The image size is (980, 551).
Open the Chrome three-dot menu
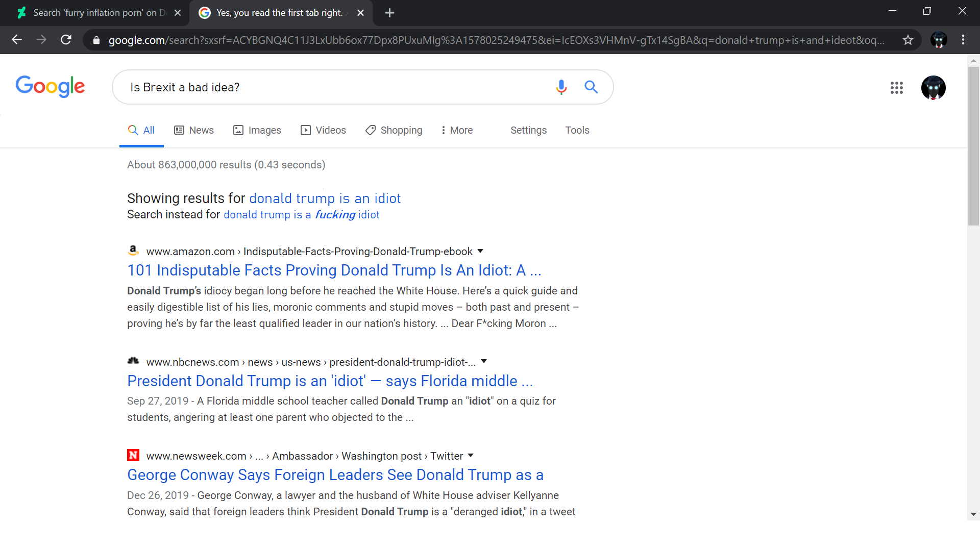pos(963,40)
